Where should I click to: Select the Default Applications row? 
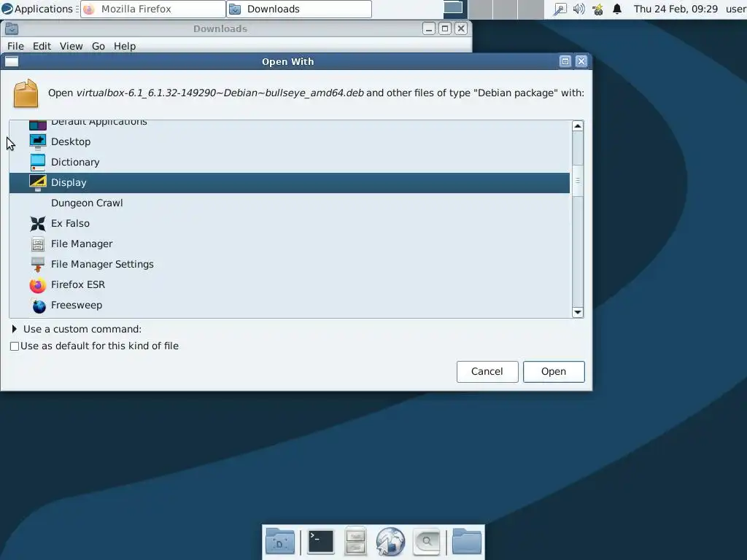[x=289, y=125]
